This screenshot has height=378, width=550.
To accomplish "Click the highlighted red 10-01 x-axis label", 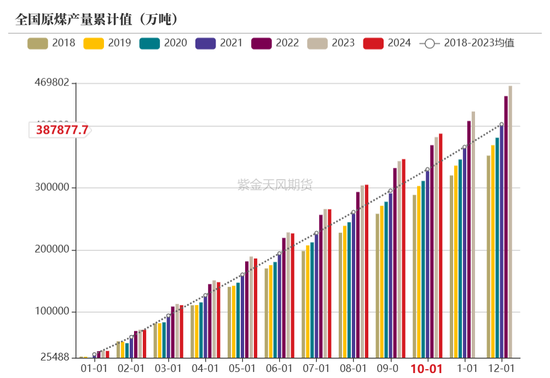I will [x=427, y=369].
